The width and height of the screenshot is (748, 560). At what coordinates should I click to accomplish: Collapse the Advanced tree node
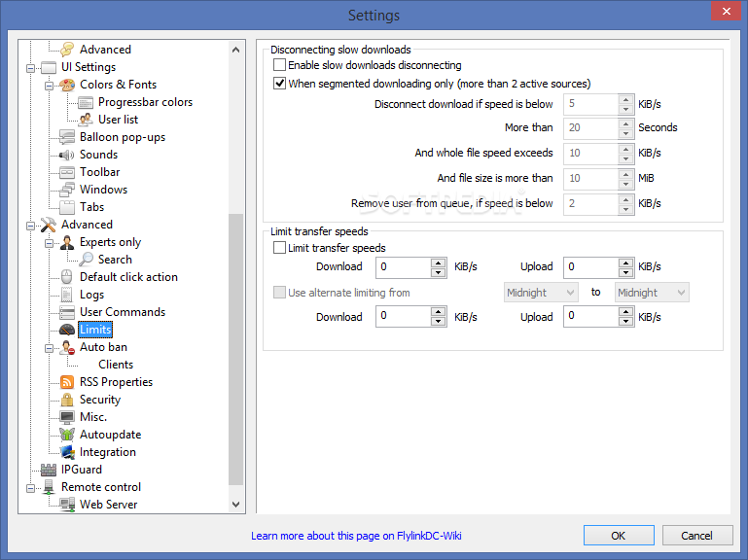(30, 226)
